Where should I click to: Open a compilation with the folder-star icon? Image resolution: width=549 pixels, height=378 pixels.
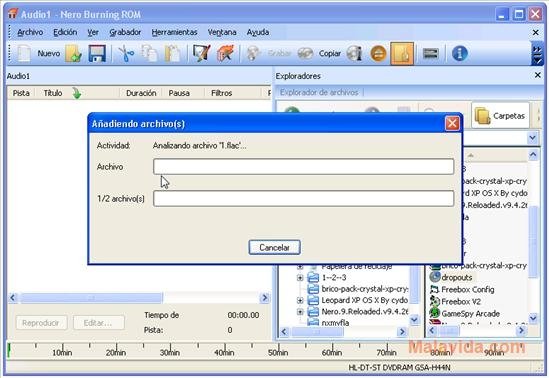point(73,54)
